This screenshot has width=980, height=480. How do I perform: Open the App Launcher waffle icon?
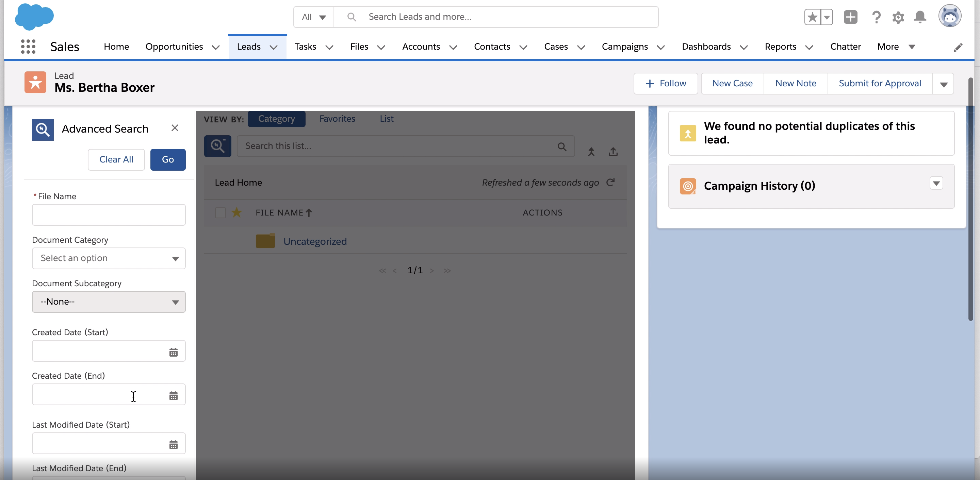(x=28, y=46)
